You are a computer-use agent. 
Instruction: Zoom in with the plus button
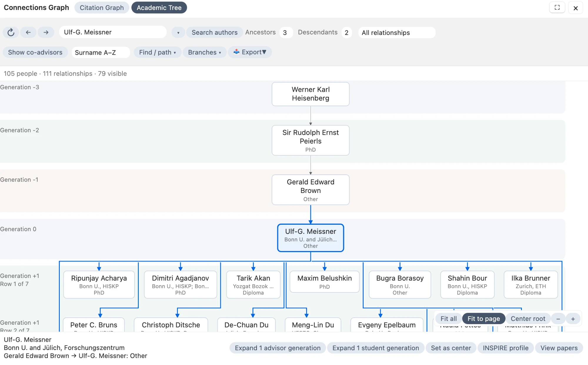coord(573,319)
